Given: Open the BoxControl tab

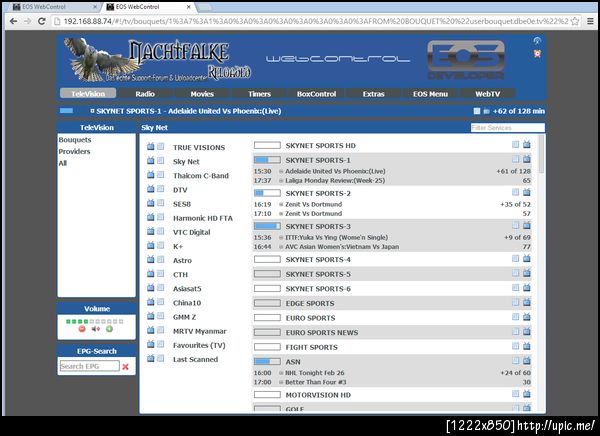Looking at the screenshot, I should click(x=316, y=94).
